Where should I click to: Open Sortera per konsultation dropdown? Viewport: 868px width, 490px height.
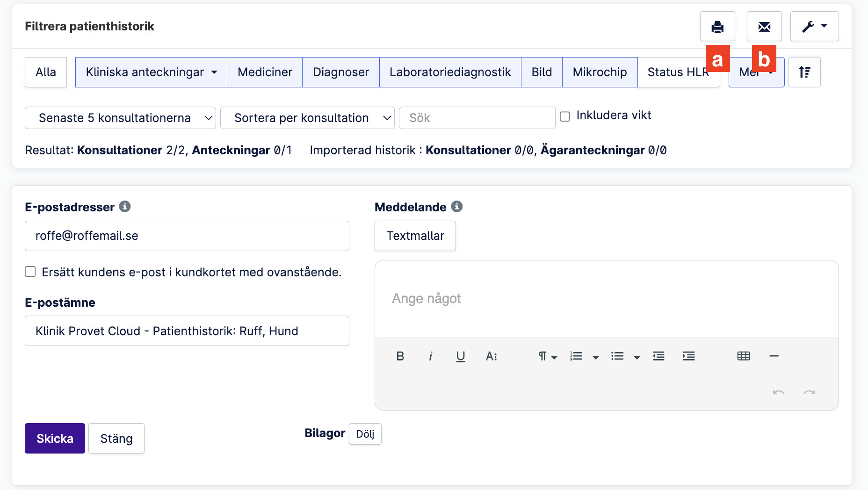[x=307, y=118]
